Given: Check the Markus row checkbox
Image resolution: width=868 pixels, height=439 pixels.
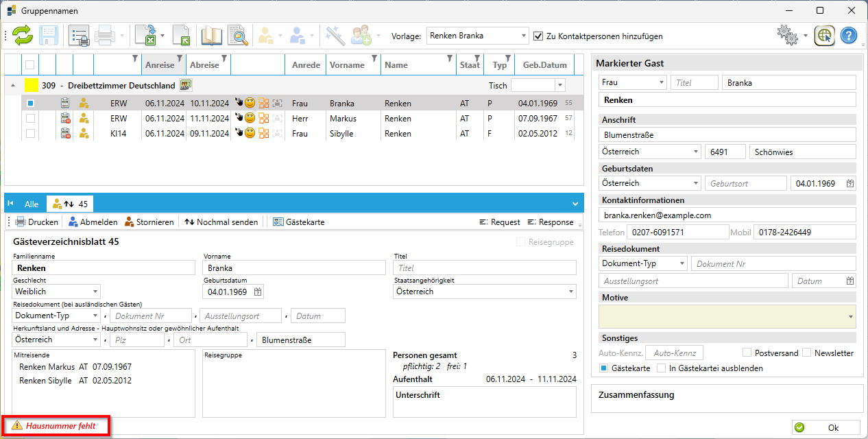Looking at the screenshot, I should pyautogui.click(x=30, y=119).
